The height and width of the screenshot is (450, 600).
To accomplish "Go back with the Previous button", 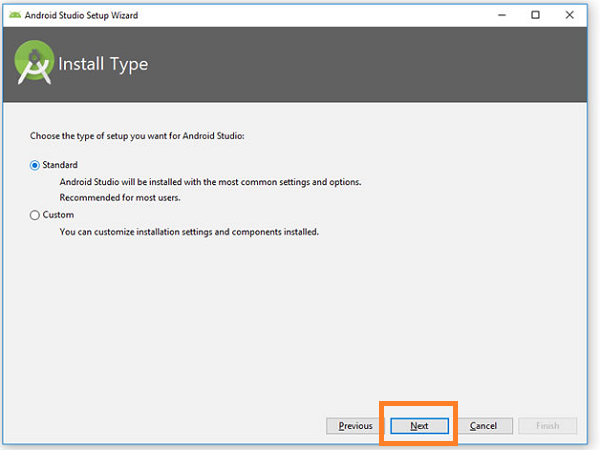I will tap(355, 426).
